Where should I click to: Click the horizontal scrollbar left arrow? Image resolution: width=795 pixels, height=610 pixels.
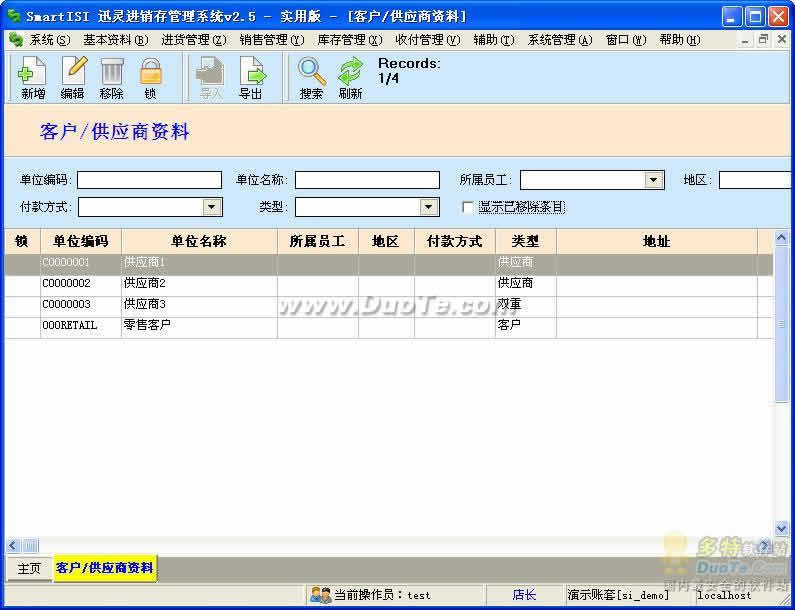pyautogui.click(x=13, y=545)
